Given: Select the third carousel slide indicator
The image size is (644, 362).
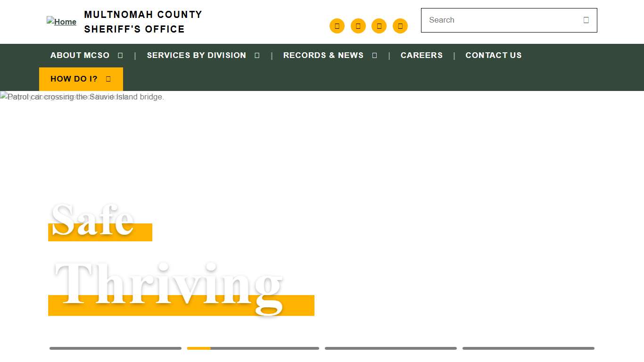Looking at the screenshot, I should coord(390,348).
